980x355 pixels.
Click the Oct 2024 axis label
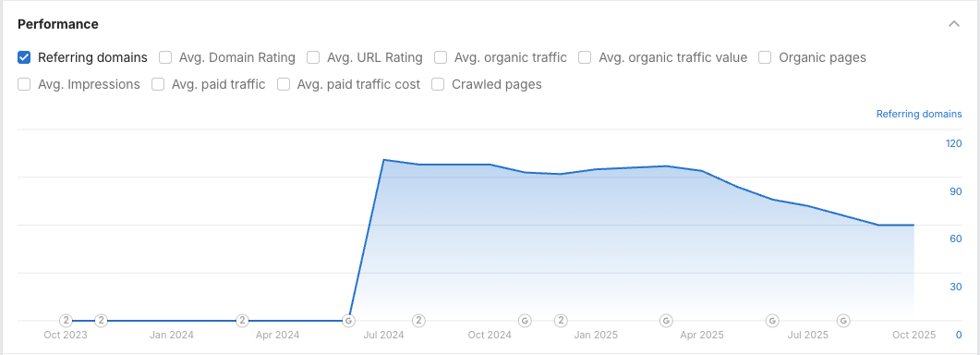[x=490, y=335]
